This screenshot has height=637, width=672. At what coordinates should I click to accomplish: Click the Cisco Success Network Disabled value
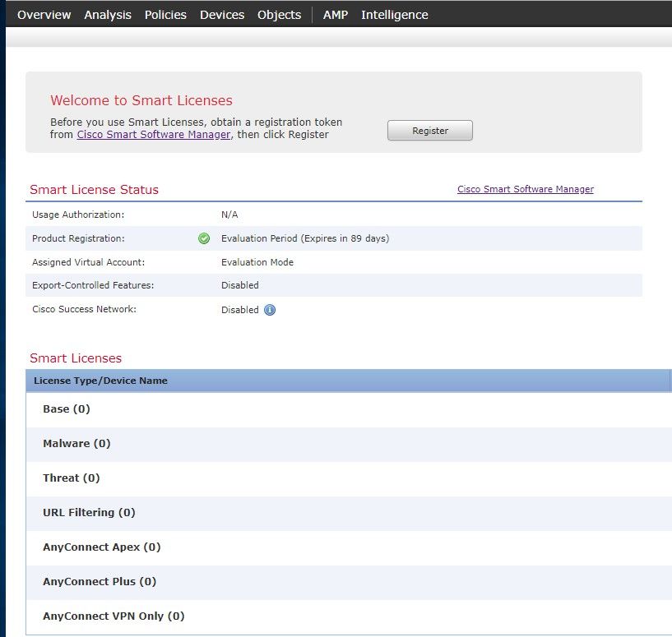click(239, 310)
